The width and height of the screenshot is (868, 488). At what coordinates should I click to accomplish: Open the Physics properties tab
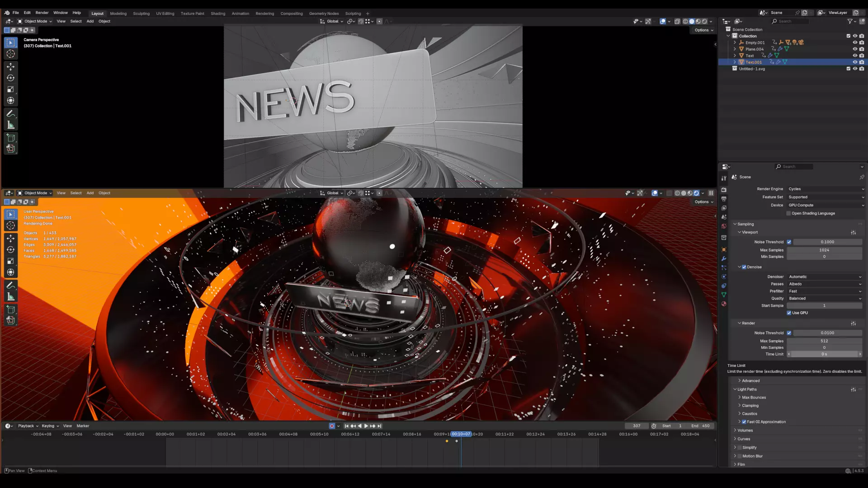point(724,277)
